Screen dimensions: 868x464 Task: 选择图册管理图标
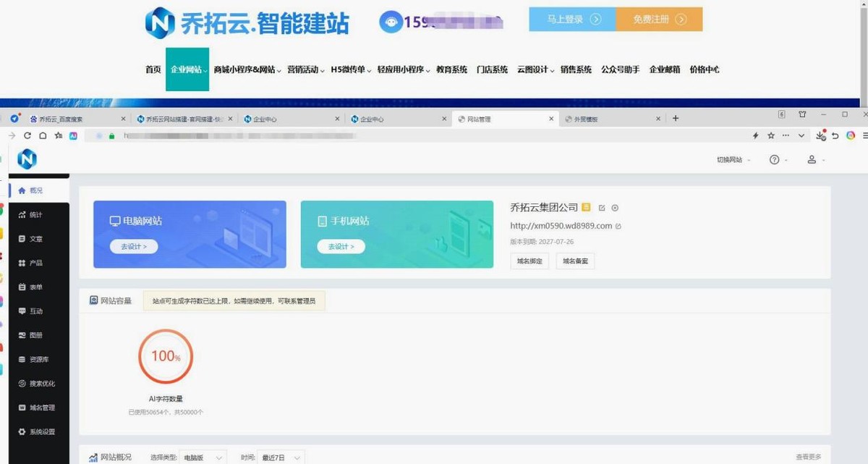coord(22,334)
